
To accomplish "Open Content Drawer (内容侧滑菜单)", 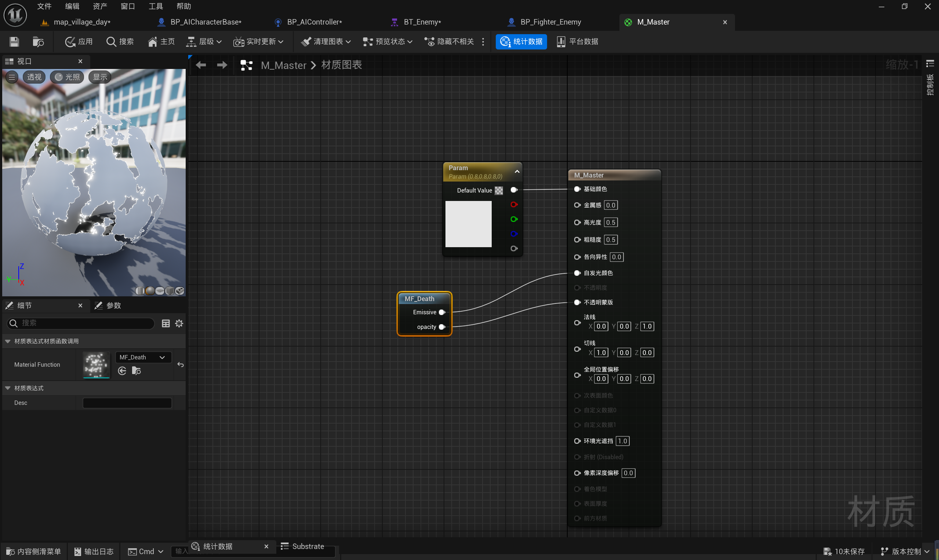I will [x=34, y=551].
